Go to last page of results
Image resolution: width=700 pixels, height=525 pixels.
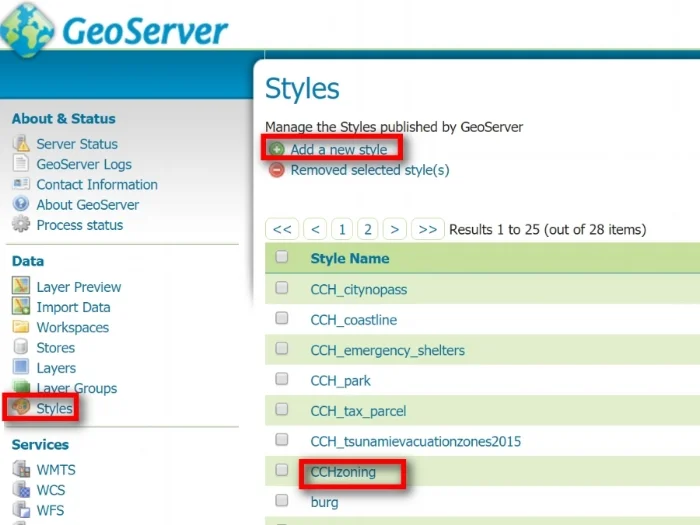pos(428,229)
